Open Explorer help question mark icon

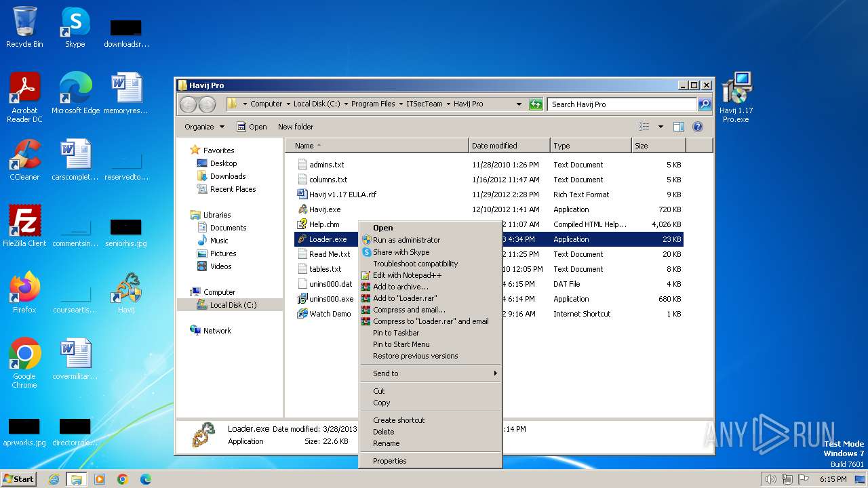pyautogui.click(x=698, y=127)
